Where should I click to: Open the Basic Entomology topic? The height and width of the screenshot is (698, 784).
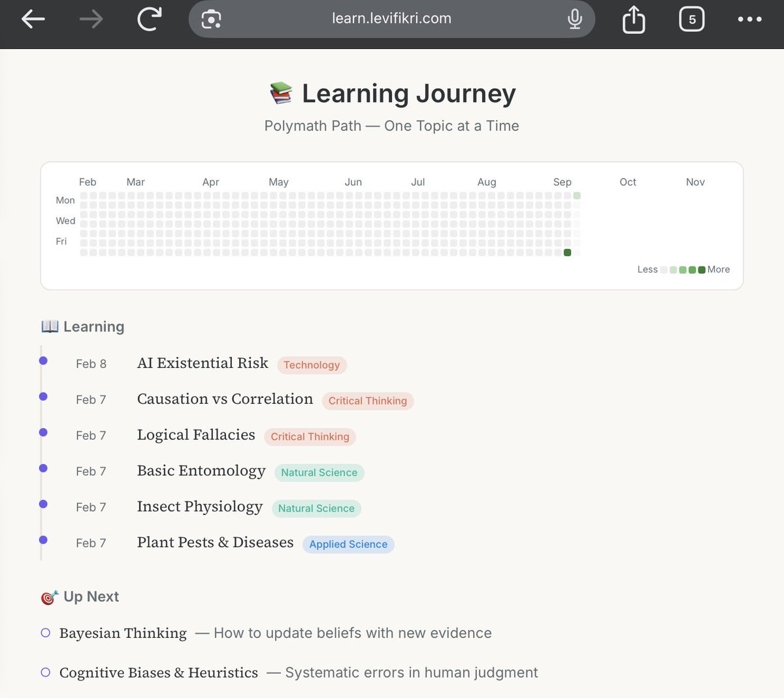click(x=201, y=471)
